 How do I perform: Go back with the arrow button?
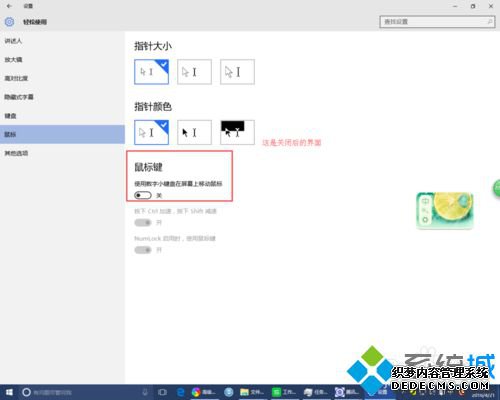(9, 6)
